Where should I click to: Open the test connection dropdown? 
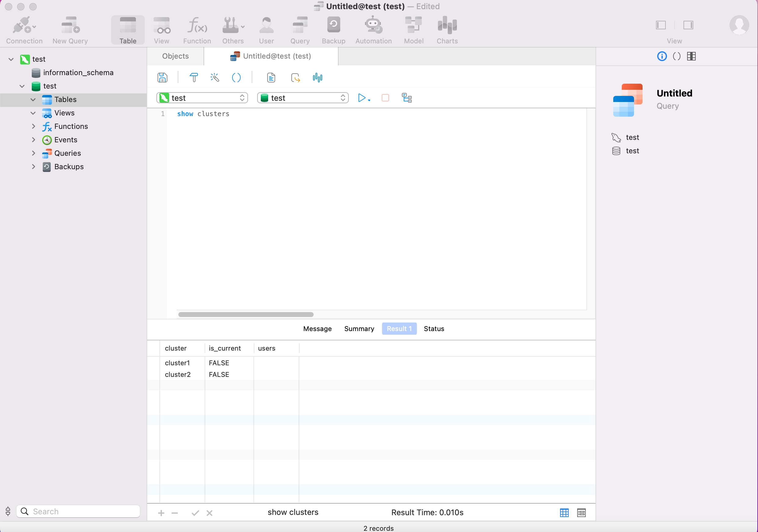pyautogui.click(x=202, y=98)
